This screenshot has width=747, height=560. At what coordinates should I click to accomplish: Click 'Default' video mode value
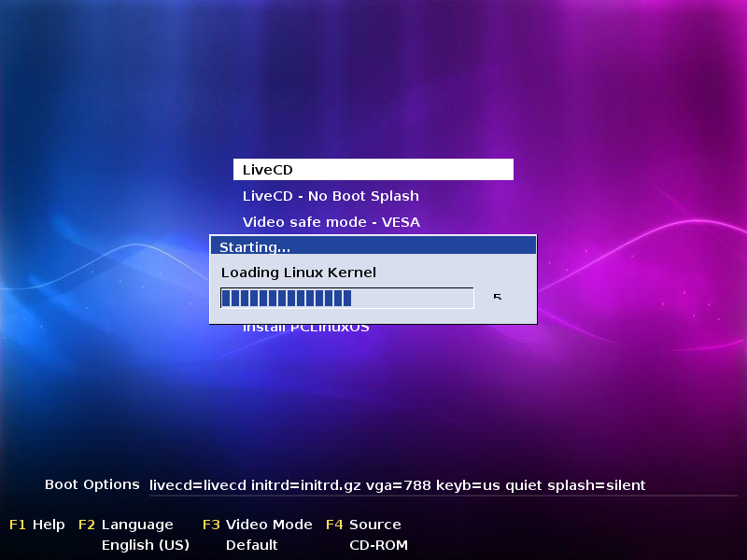(x=251, y=545)
